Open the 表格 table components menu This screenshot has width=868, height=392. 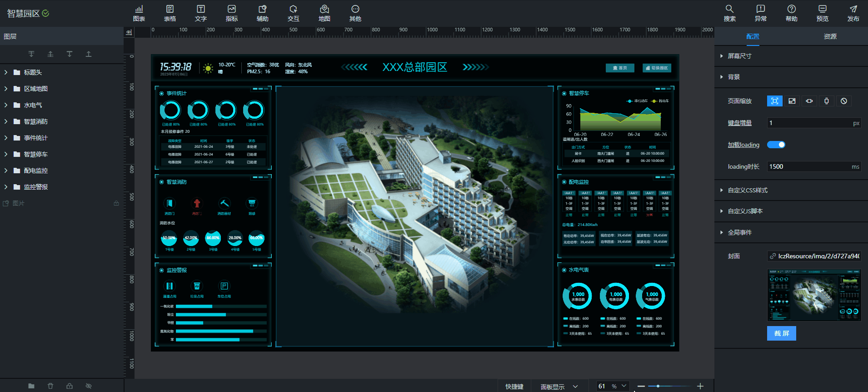(170, 13)
